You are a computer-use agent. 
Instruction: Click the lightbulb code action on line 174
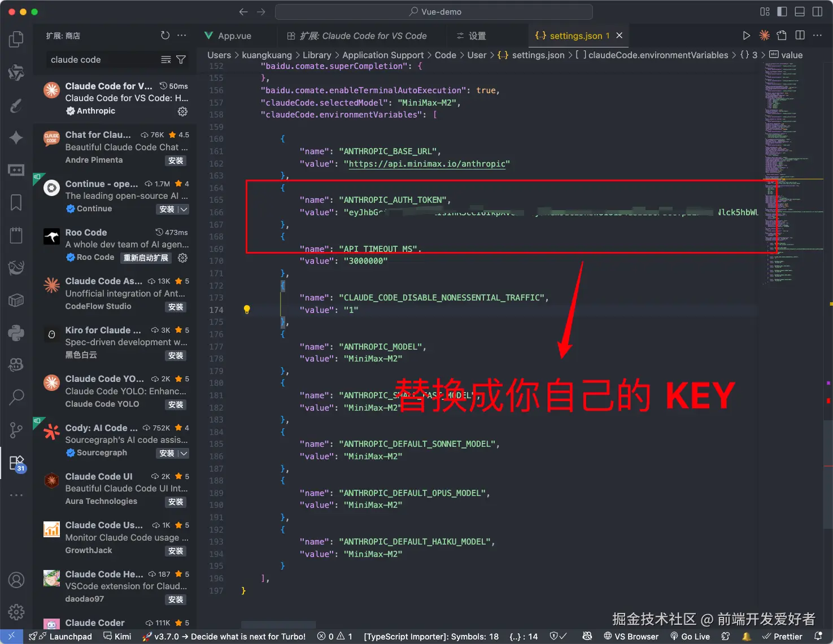click(247, 310)
